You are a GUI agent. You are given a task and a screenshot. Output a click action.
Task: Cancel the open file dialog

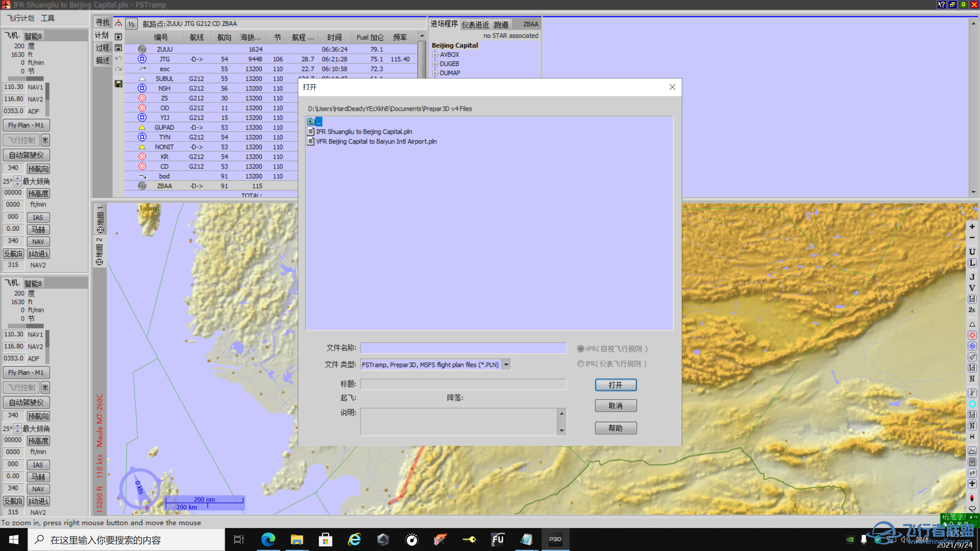pos(615,406)
